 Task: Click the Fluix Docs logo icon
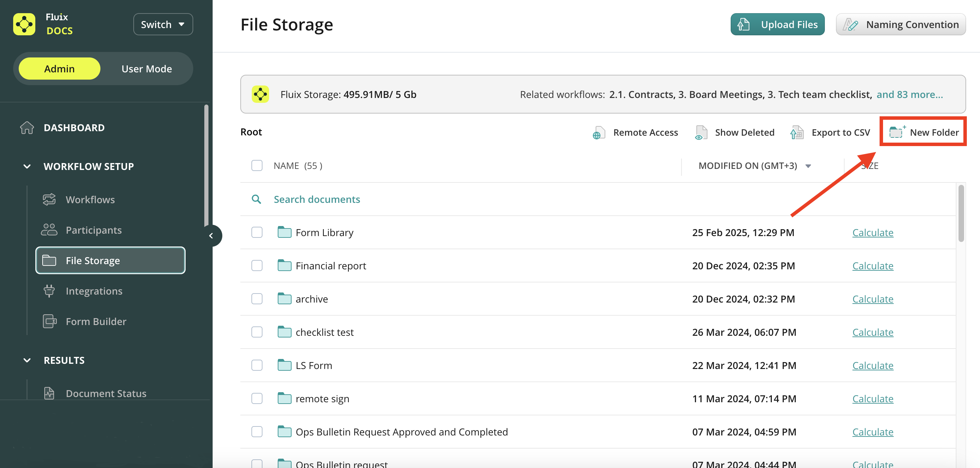pyautogui.click(x=24, y=24)
